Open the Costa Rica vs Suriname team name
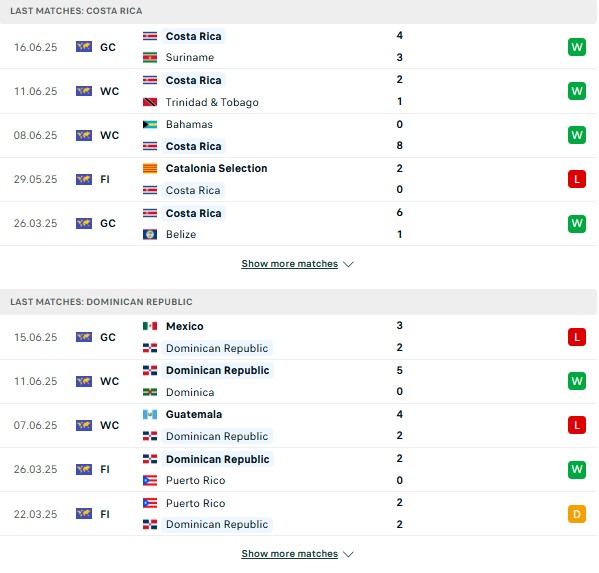The image size is (599, 573). 193,36
